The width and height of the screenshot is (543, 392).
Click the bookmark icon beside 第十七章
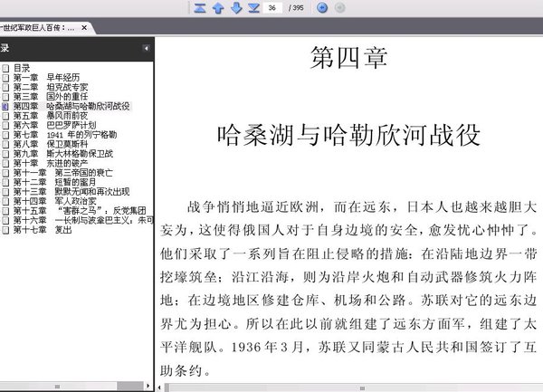pos(5,230)
